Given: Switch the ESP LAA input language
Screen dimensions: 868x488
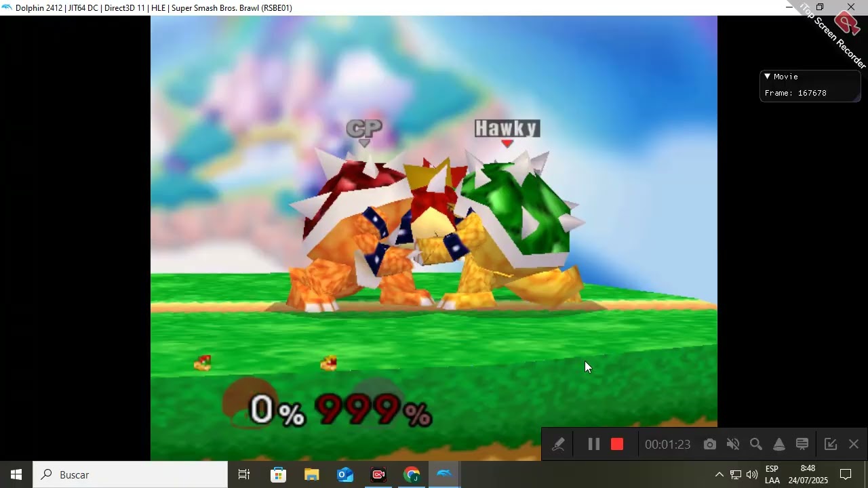Looking at the screenshot, I should tap(772, 474).
